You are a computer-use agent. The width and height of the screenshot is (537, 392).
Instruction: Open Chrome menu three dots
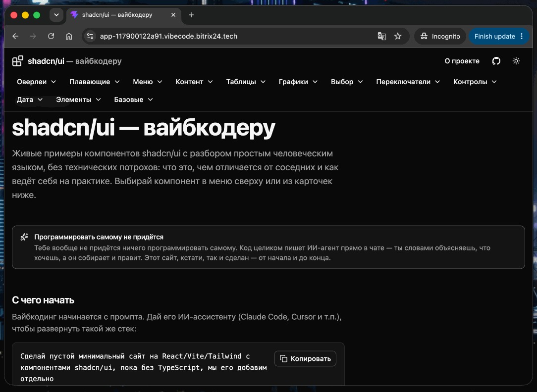pyautogui.click(x=522, y=36)
